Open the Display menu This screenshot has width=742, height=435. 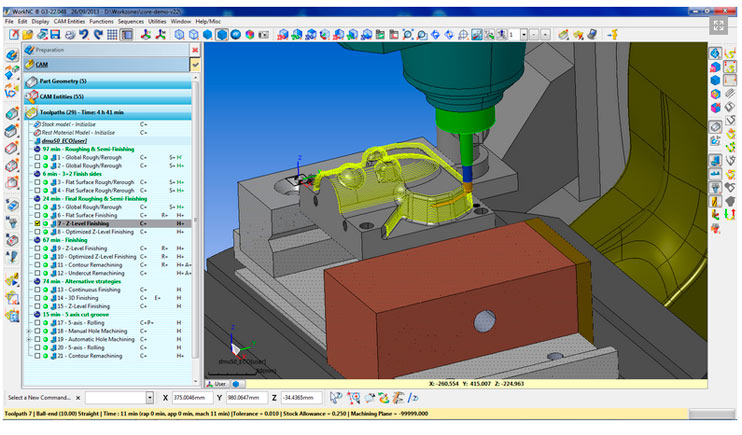40,21
